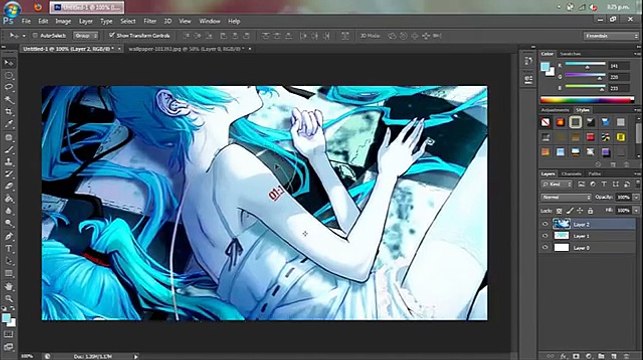643x360 pixels.
Task: Switch to the Paths tab
Action: [x=595, y=174]
